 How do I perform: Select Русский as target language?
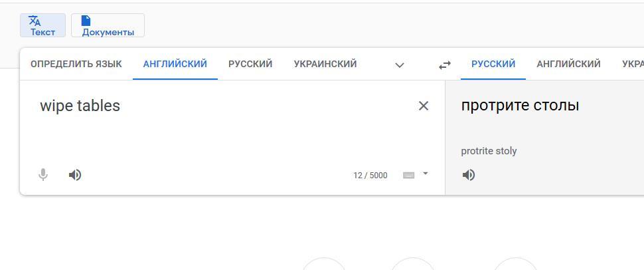[493, 64]
